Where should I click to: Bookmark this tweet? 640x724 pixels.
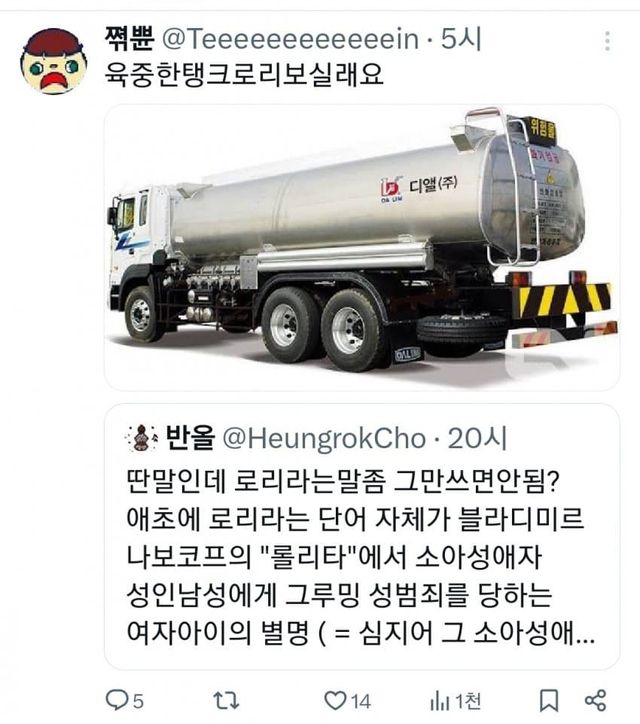pos(549,700)
